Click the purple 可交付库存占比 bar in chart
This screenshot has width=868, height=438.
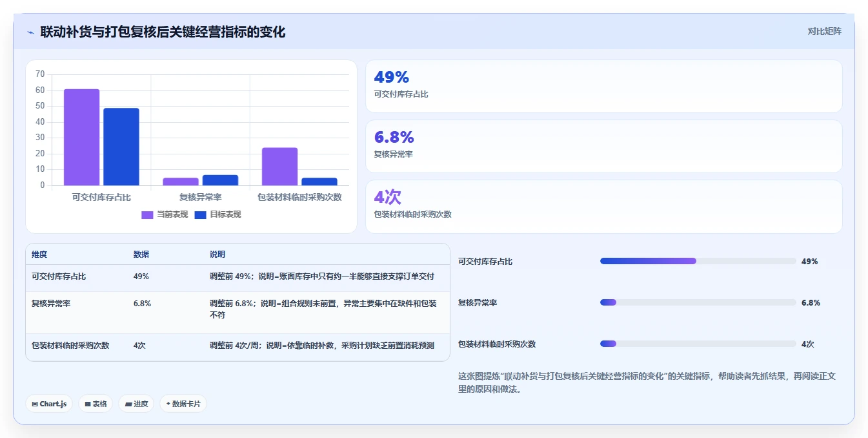81,138
